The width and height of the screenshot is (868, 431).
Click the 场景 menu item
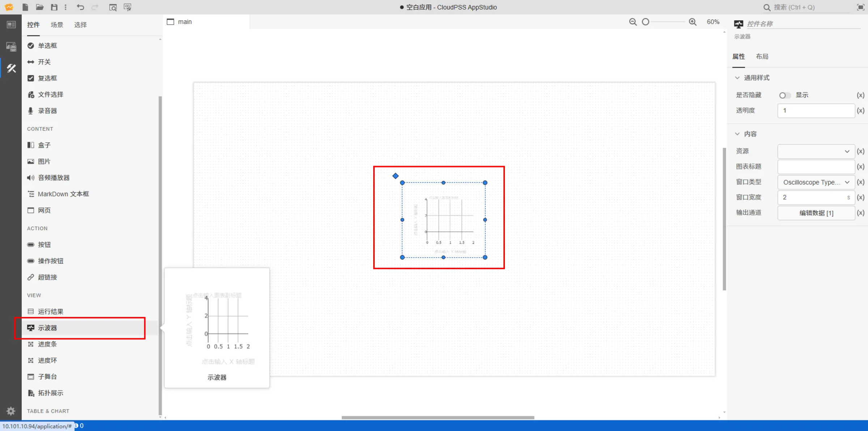(56, 24)
